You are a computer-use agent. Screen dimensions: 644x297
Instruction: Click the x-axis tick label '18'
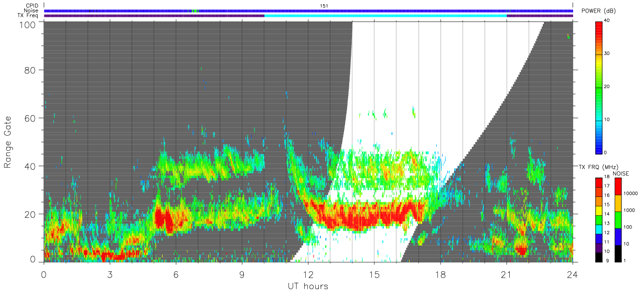point(441,274)
